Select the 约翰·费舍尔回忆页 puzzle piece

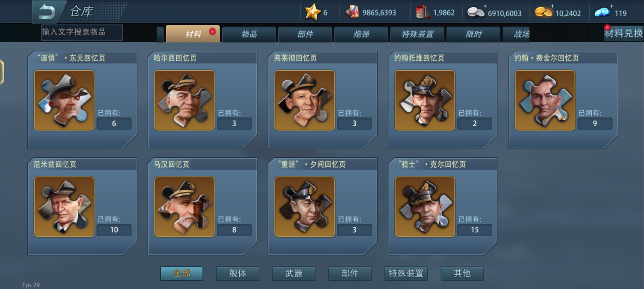[x=545, y=100]
